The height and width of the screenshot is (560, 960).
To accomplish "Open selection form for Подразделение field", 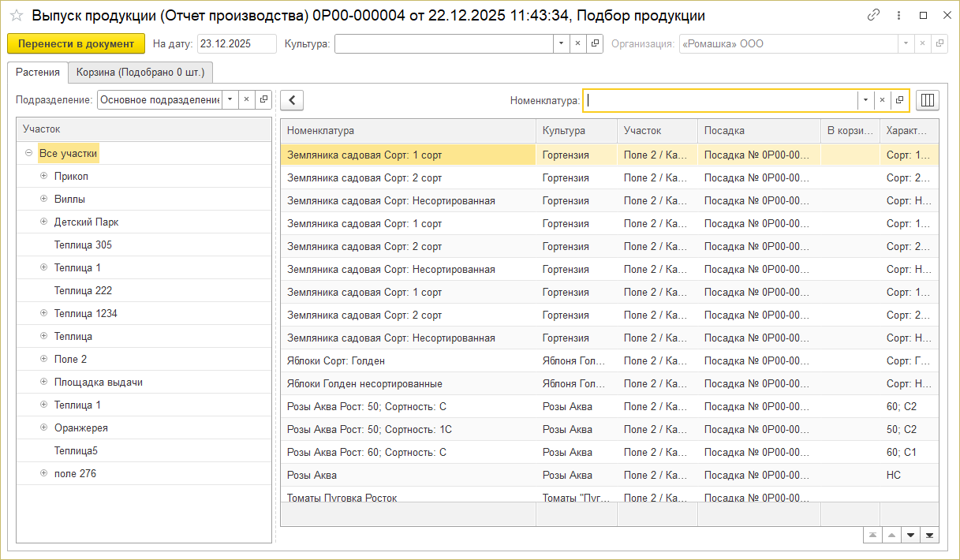I will (x=263, y=99).
